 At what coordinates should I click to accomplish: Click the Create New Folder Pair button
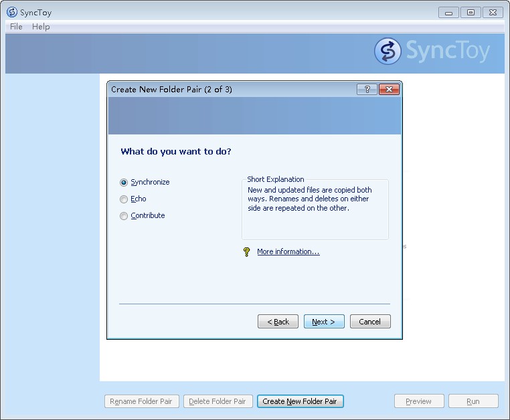click(x=301, y=401)
